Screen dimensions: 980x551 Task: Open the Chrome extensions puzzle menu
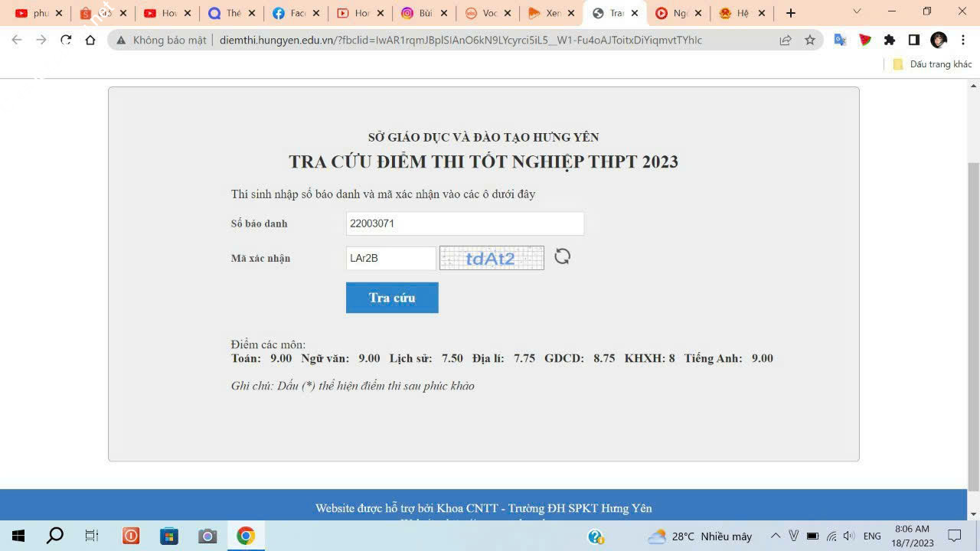pyautogui.click(x=889, y=41)
